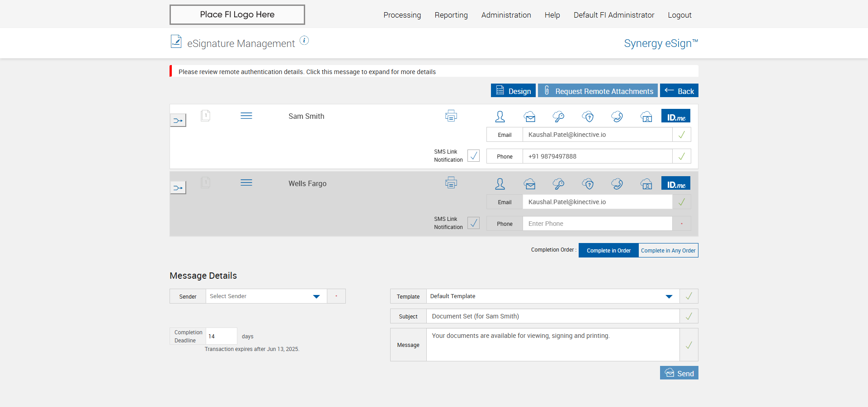The width and height of the screenshot is (868, 407).
Task: Open the Select Sender dropdown
Action: pos(266,296)
